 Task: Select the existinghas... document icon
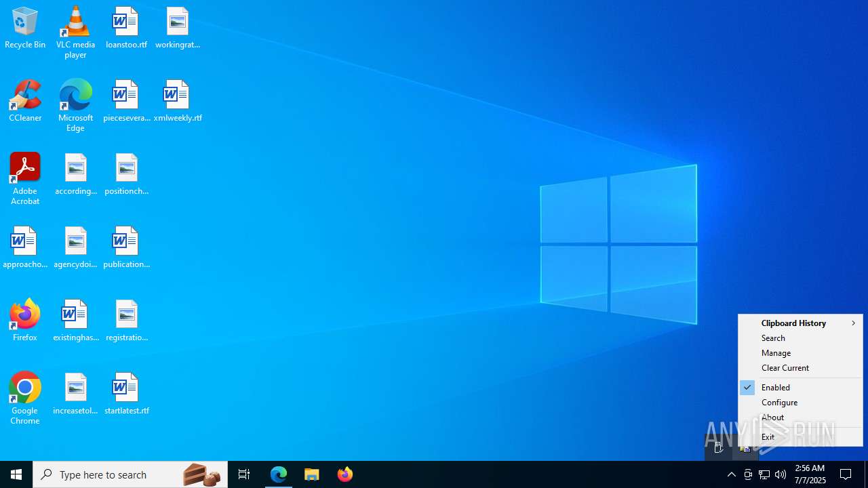[75, 321]
